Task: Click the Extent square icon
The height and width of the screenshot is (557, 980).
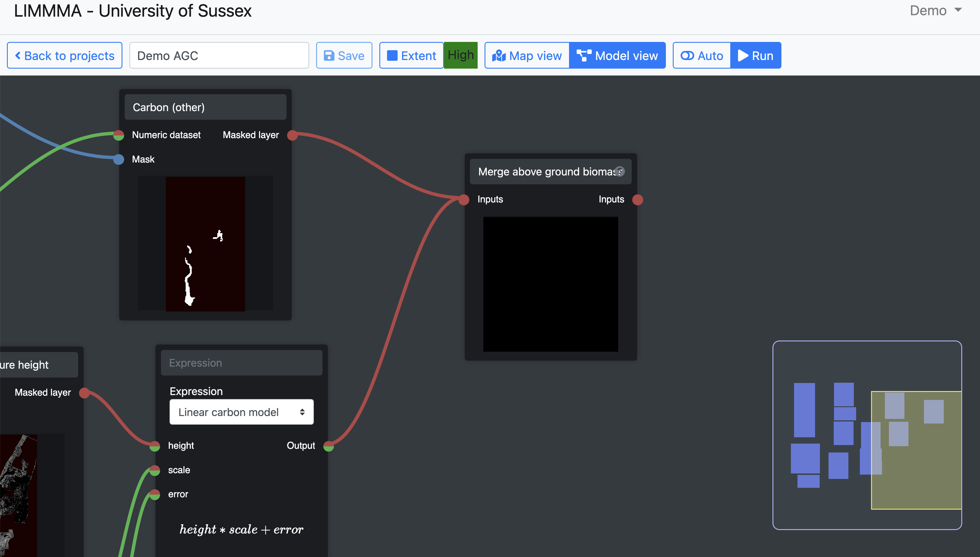Action: [392, 55]
